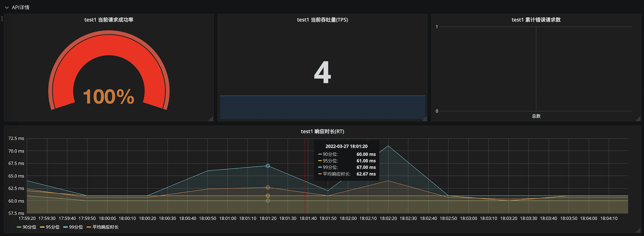Image resolution: width=644 pixels, height=236 pixels.
Task: Open test1 响应时长(RT) panel title menu
Action: pos(322,131)
